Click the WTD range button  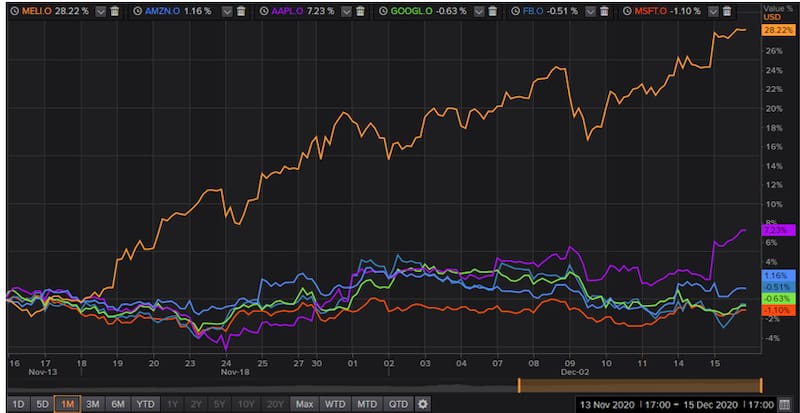click(x=335, y=404)
